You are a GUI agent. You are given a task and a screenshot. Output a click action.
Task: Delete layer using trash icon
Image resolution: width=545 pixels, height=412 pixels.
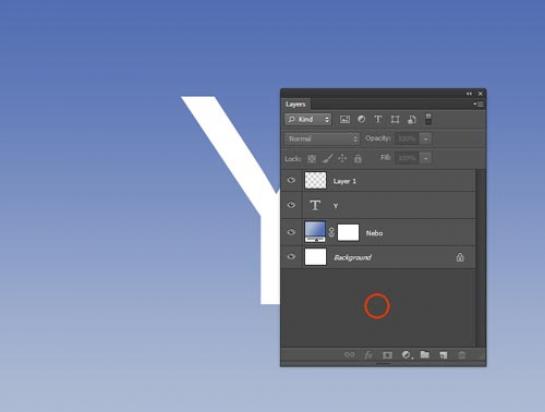click(462, 355)
